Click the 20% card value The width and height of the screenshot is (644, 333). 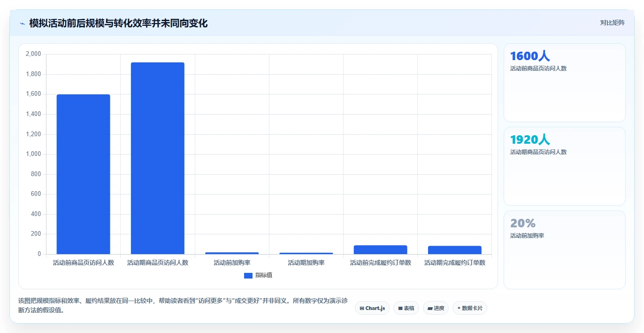pos(523,224)
